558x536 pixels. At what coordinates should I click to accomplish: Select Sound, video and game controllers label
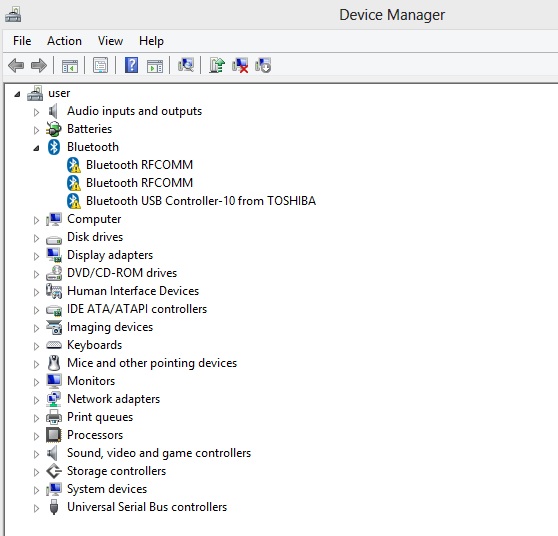(x=159, y=453)
